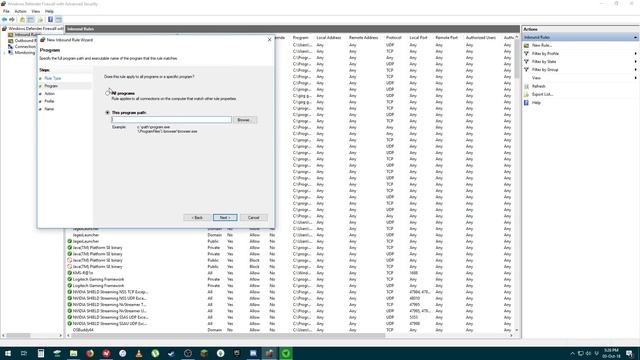Viewport: 640px width, 360px height.
Task: Click the Export List toolbar icon
Action: (x=40, y=20)
